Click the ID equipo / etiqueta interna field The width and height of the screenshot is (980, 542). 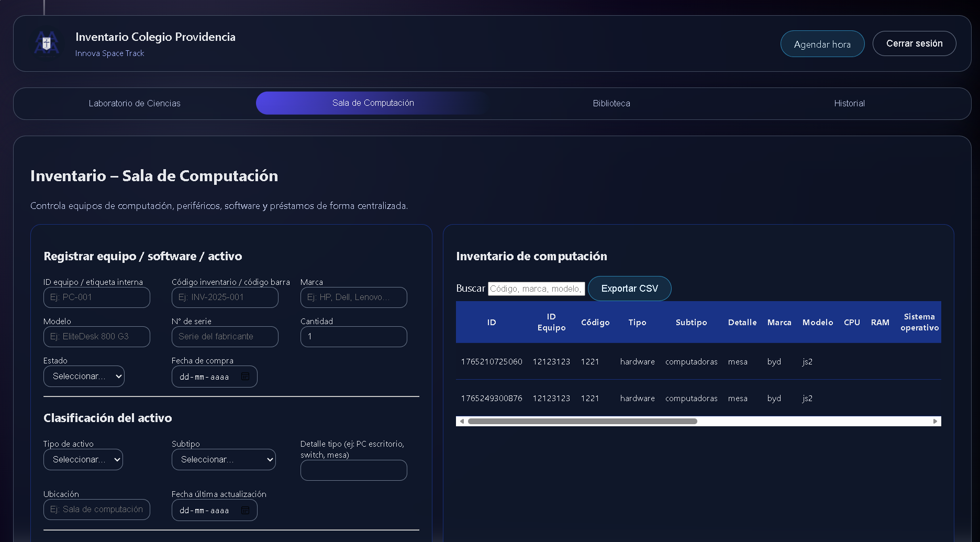[96, 297]
